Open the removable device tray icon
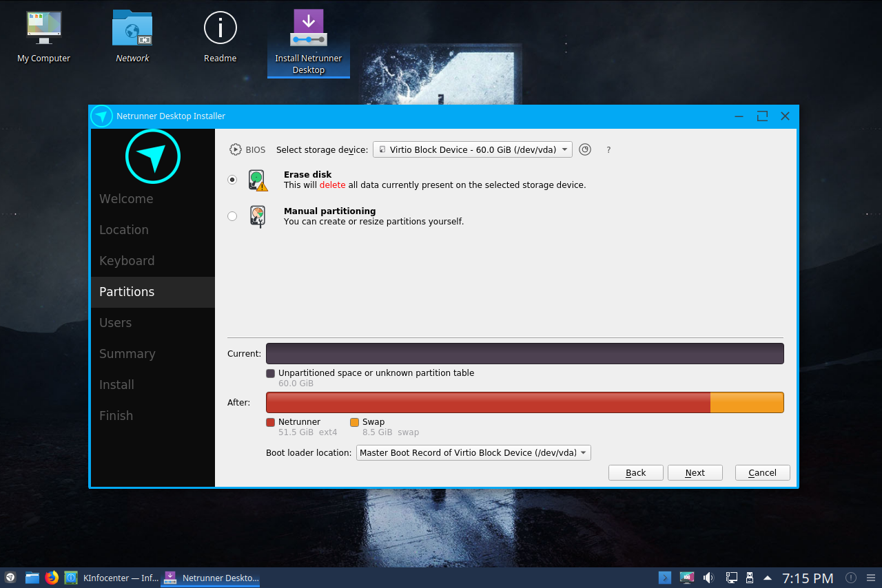Viewport: 882px width, 588px height. pyautogui.click(x=750, y=578)
